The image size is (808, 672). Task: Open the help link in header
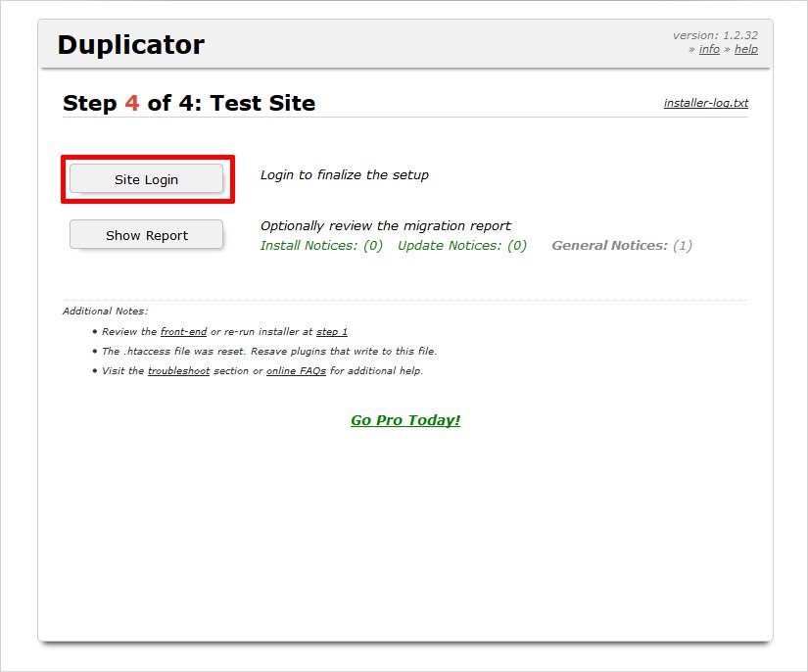[745, 49]
